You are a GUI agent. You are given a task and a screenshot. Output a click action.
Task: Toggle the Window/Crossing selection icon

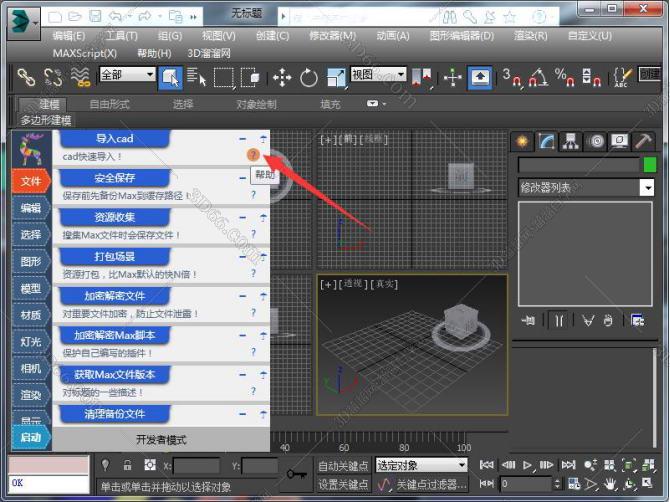pos(250,78)
